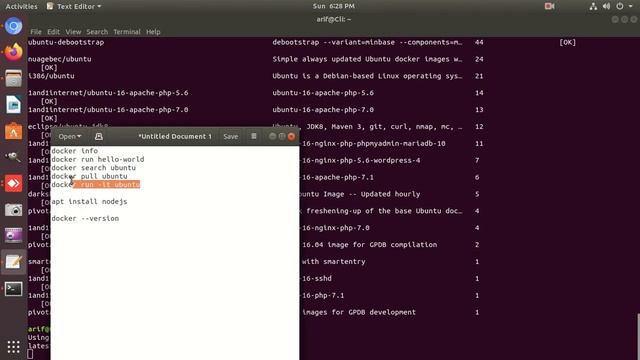Open power icon in system tray

(x=620, y=6)
